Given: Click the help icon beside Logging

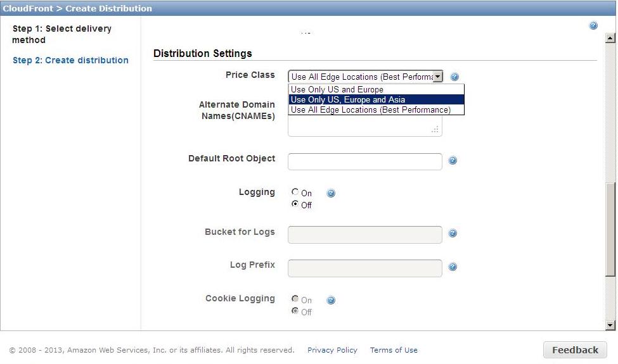Looking at the screenshot, I should [x=331, y=193].
